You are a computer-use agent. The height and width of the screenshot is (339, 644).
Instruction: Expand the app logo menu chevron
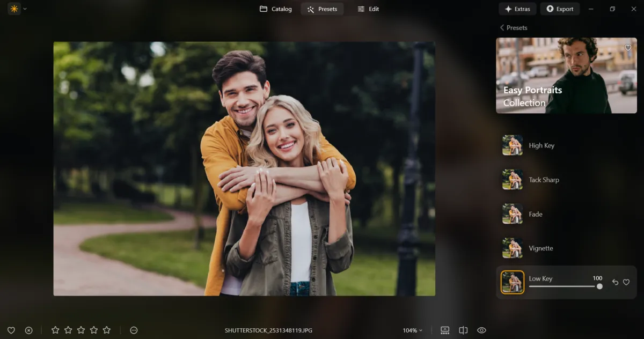point(25,9)
